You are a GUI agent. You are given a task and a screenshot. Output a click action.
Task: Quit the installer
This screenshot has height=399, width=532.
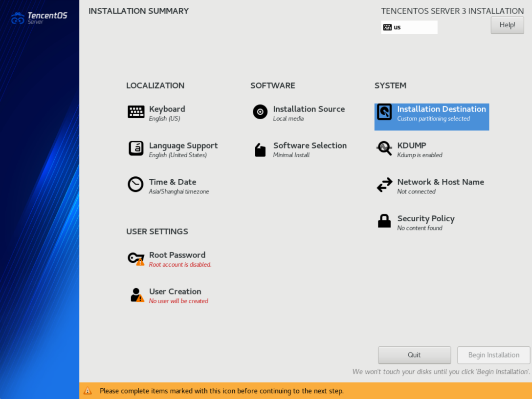click(x=414, y=355)
